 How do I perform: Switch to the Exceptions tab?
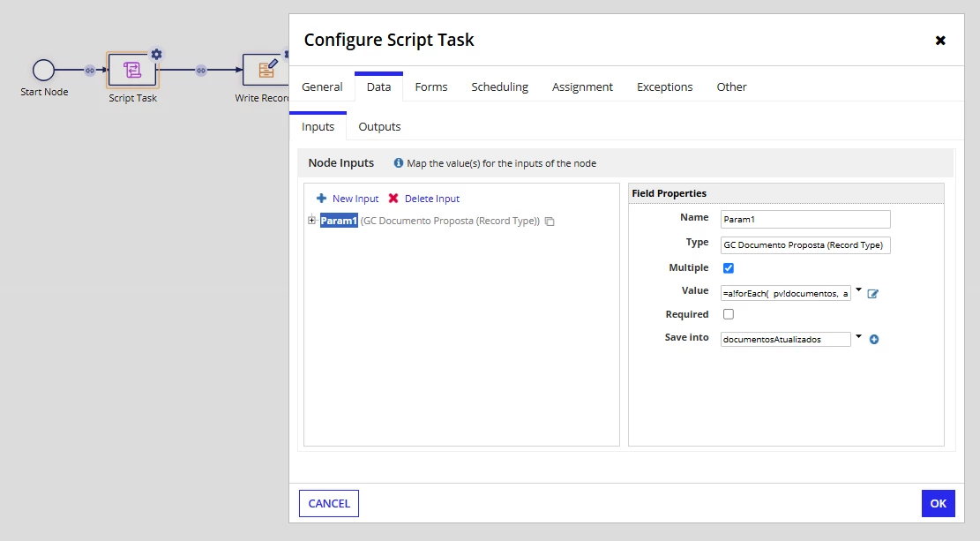(x=664, y=87)
